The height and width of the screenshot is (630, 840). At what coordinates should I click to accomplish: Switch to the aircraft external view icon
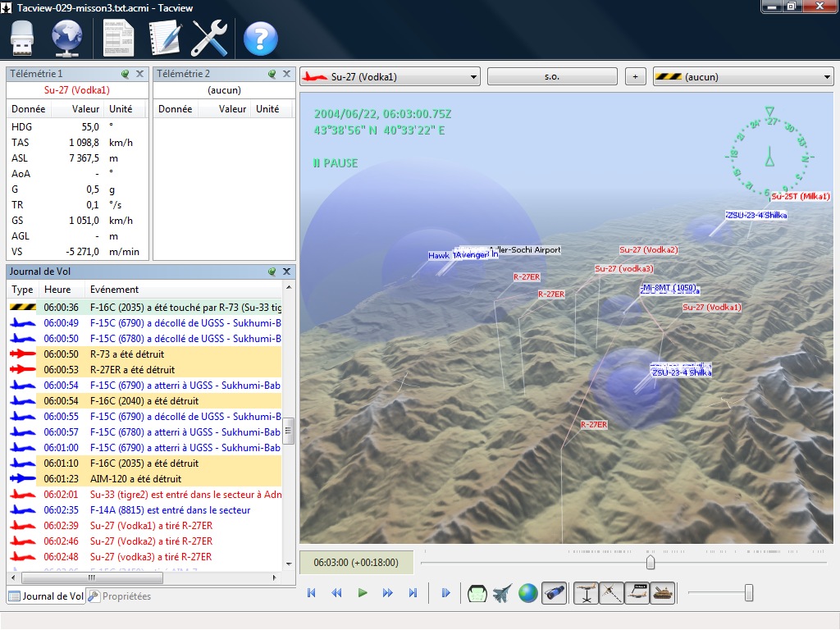click(x=503, y=593)
